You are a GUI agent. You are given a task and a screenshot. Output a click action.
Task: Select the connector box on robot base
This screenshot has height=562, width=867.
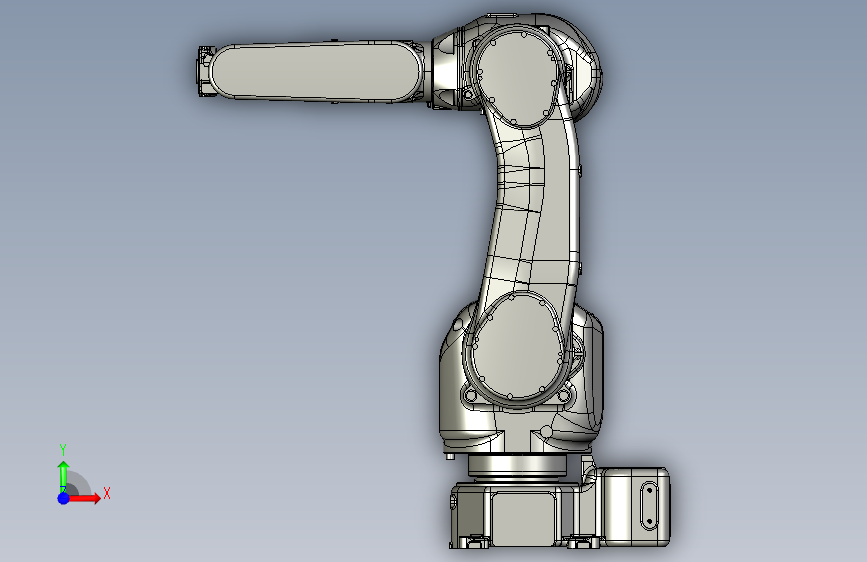coord(634,507)
